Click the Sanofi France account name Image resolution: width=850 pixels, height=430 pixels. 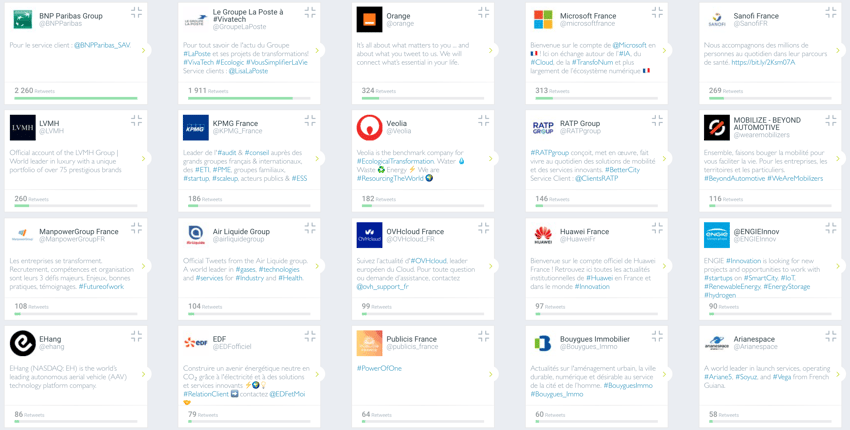coord(756,16)
